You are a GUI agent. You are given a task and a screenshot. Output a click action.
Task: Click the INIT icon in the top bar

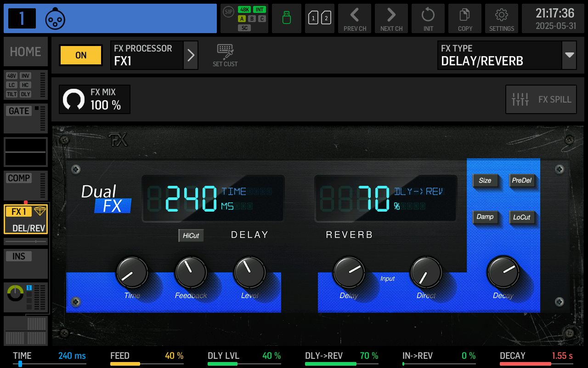(428, 18)
